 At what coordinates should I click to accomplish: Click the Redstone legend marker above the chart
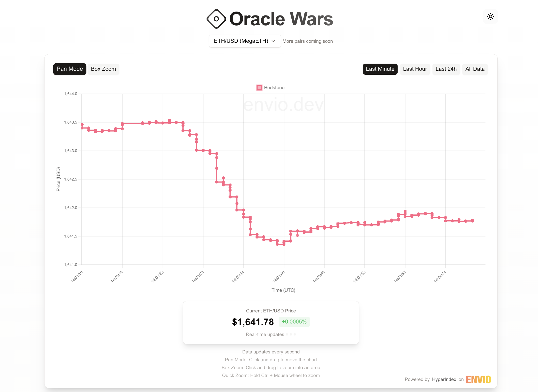point(259,87)
